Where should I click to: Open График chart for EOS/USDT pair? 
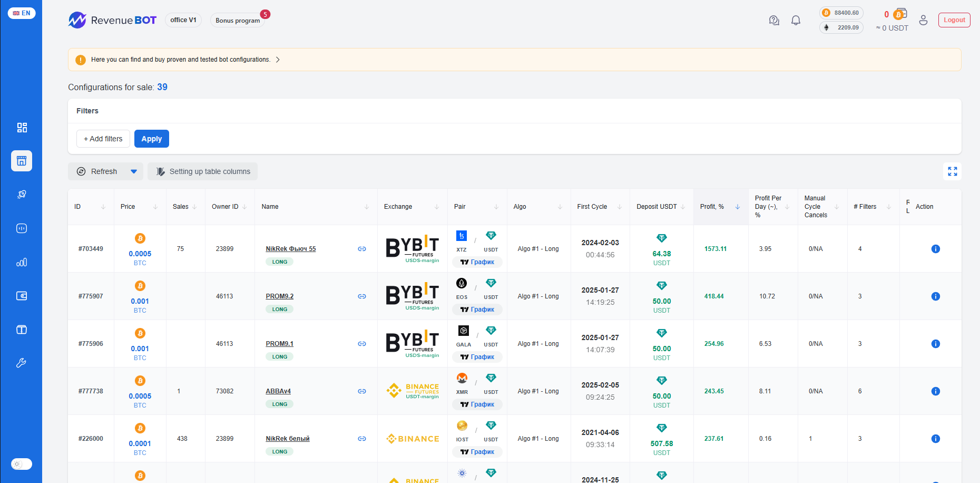coord(477,310)
